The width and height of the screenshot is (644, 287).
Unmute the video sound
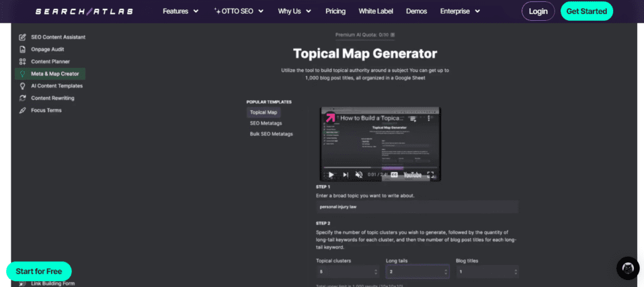[359, 175]
